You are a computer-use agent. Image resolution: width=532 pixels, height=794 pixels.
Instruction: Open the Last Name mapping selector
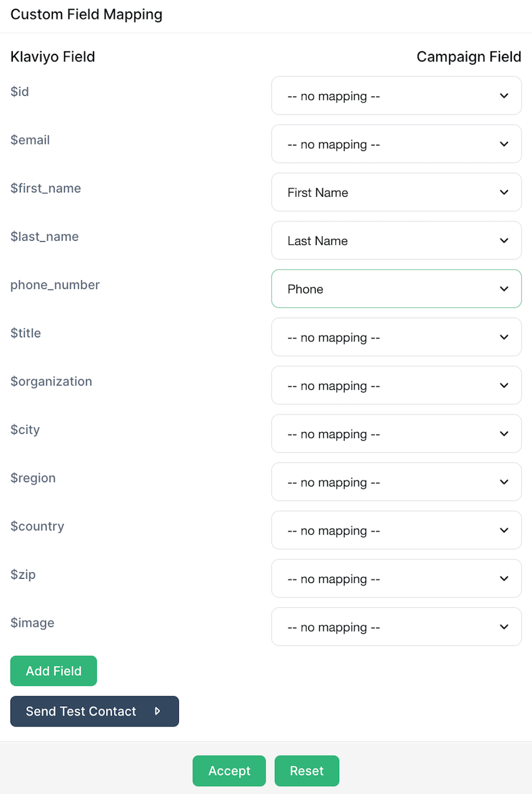396,241
